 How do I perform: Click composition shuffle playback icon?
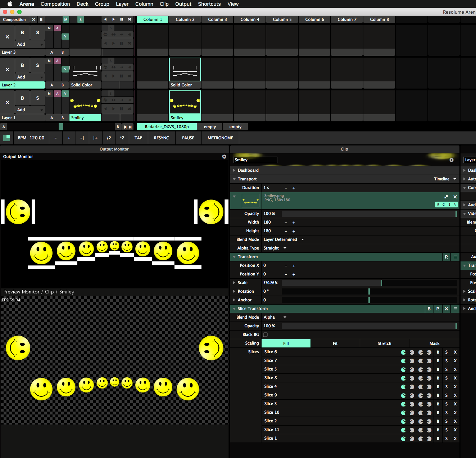(x=130, y=19)
